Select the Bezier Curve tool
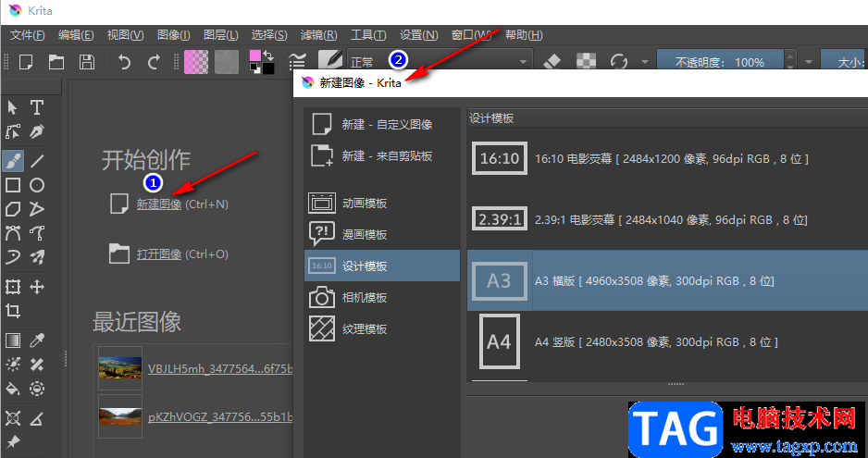The height and width of the screenshot is (458, 868). click(x=13, y=233)
